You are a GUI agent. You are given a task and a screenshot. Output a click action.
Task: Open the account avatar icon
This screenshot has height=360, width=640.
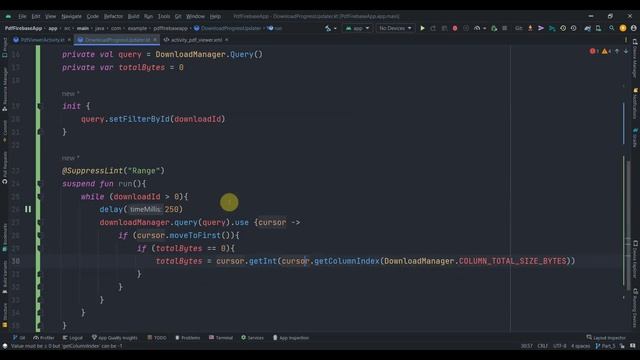pos(633,28)
